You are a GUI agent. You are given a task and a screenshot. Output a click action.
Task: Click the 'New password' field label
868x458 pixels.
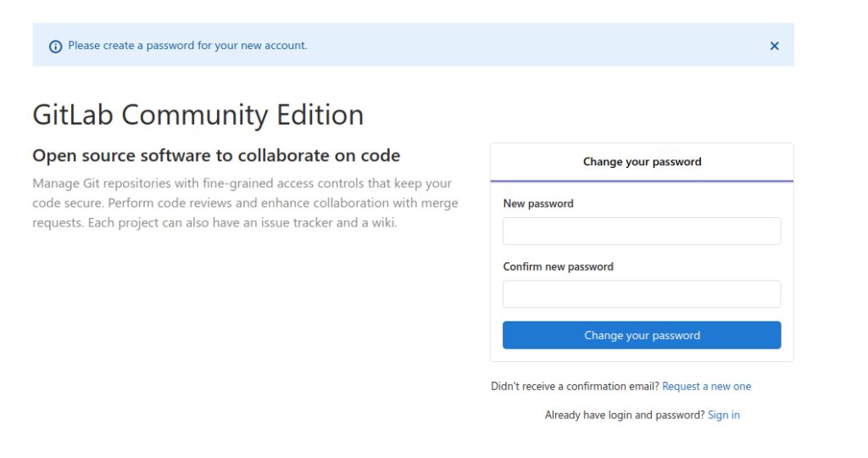(x=538, y=204)
